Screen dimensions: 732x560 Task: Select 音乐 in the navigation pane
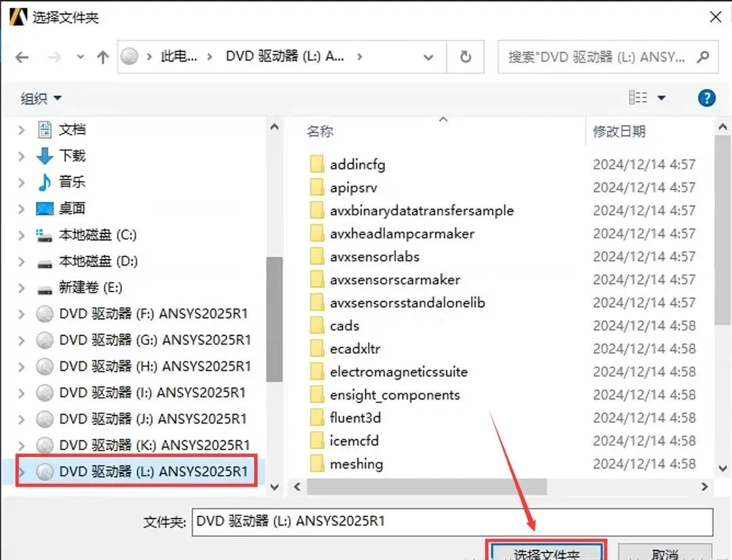point(72,182)
